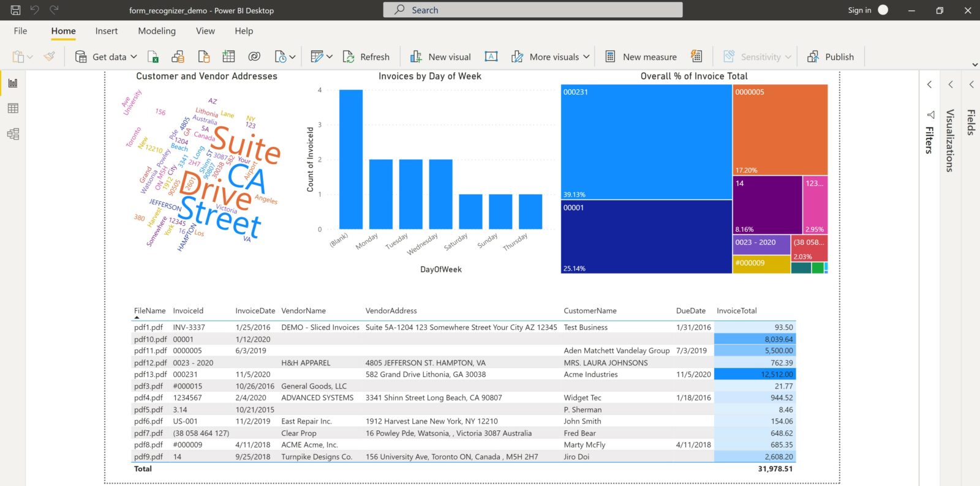
Task: Select the orange 0000005 treemap tile
Action: (780, 130)
